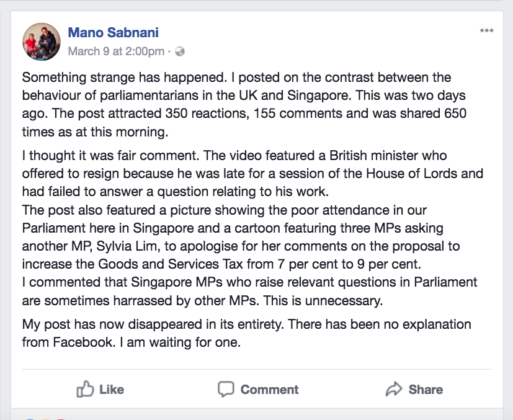Image resolution: width=513 pixels, height=420 pixels.
Task: Click the 'I thought it was fair comment' paragraph
Action: click(252, 173)
